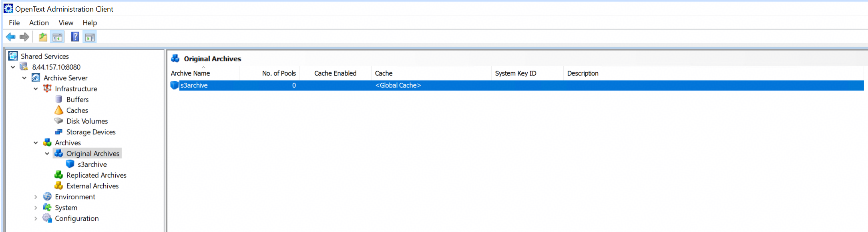This screenshot has height=232, width=868.
Task: Click the Up one level folder icon
Action: click(x=43, y=37)
